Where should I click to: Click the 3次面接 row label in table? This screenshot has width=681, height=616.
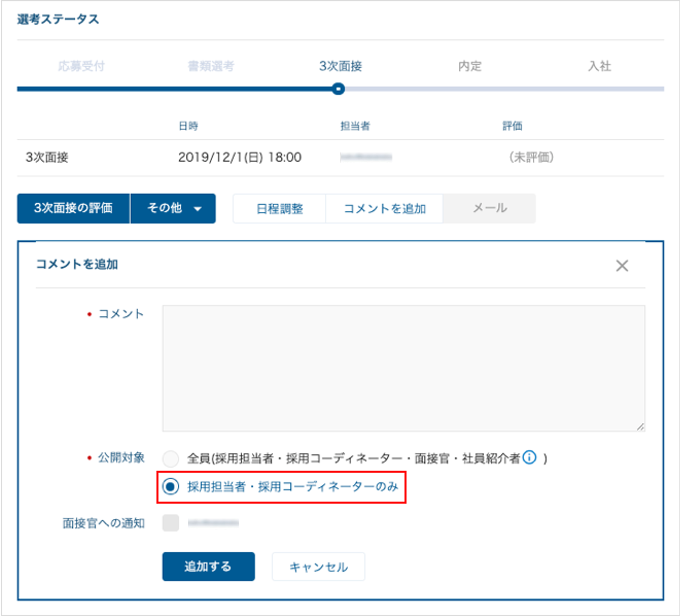[x=47, y=157]
